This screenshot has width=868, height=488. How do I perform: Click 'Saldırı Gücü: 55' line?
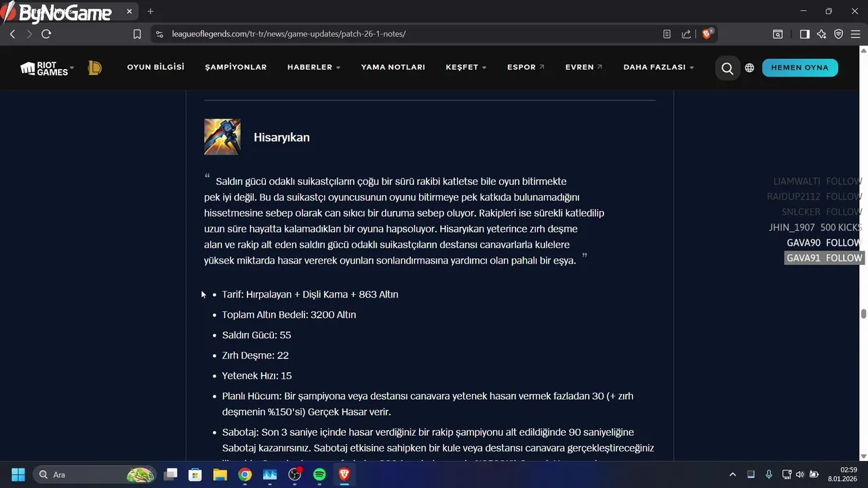[x=256, y=335]
